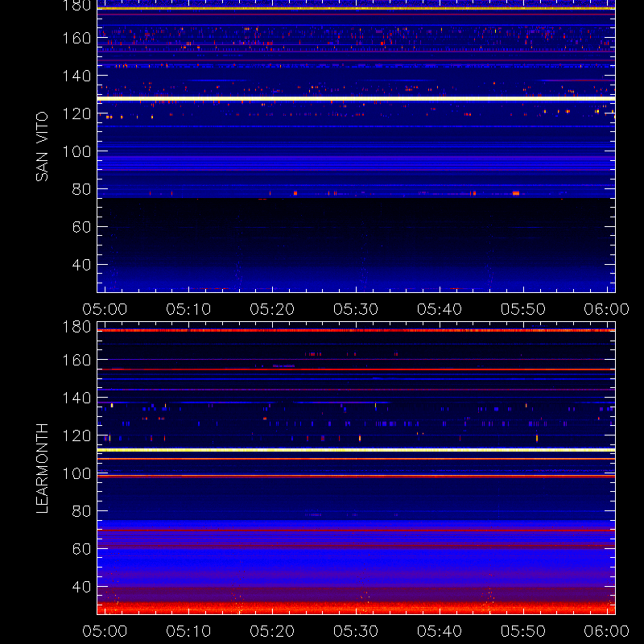The height and width of the screenshot is (644, 644).
Task: Click 05:30 time label under LEARMONTH plot
Action: coord(356,631)
